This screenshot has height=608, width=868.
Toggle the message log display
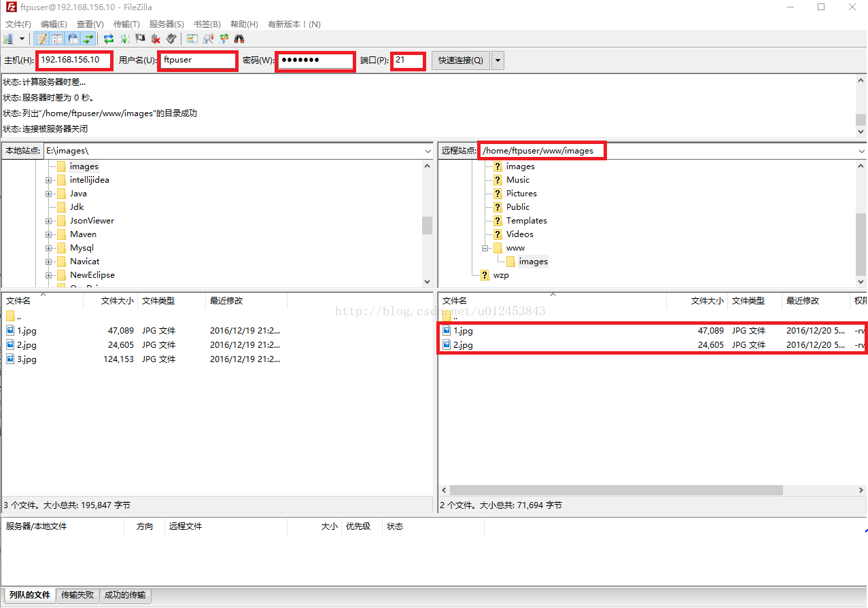click(x=42, y=39)
